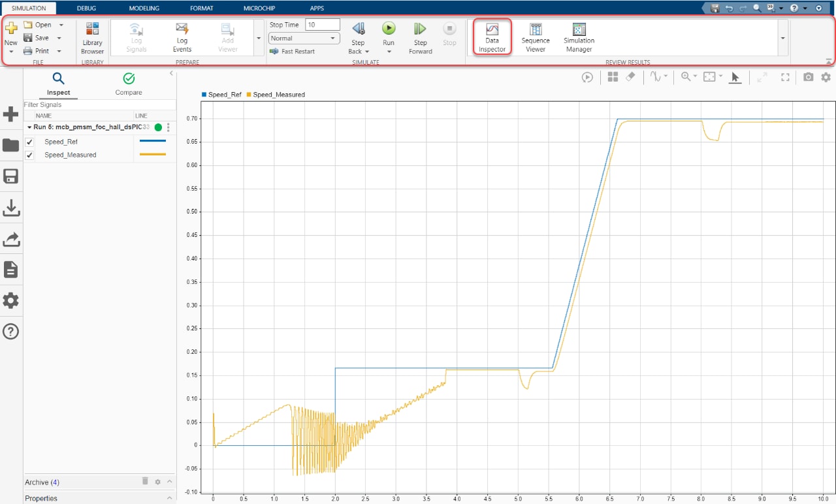
Task: Uncheck the Speed_Ref signal checkbox
Action: click(x=29, y=142)
